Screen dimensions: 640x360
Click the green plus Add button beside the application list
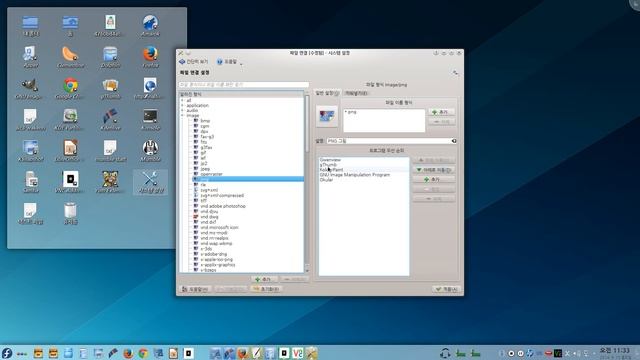(434, 180)
